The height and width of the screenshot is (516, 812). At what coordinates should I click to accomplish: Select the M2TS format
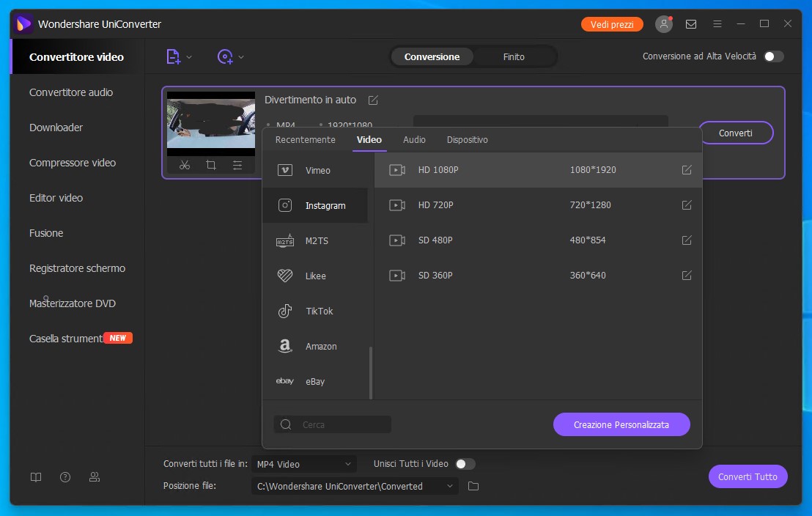point(315,241)
